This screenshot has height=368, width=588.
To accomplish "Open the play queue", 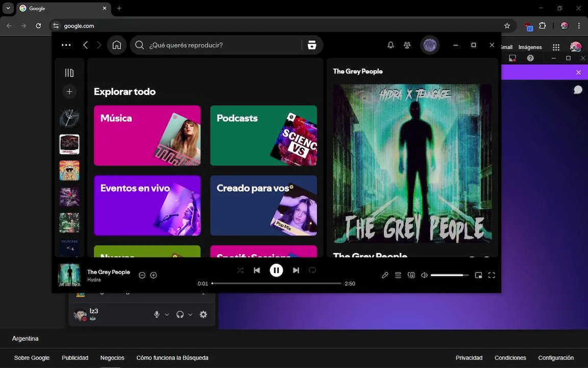I will (x=398, y=275).
